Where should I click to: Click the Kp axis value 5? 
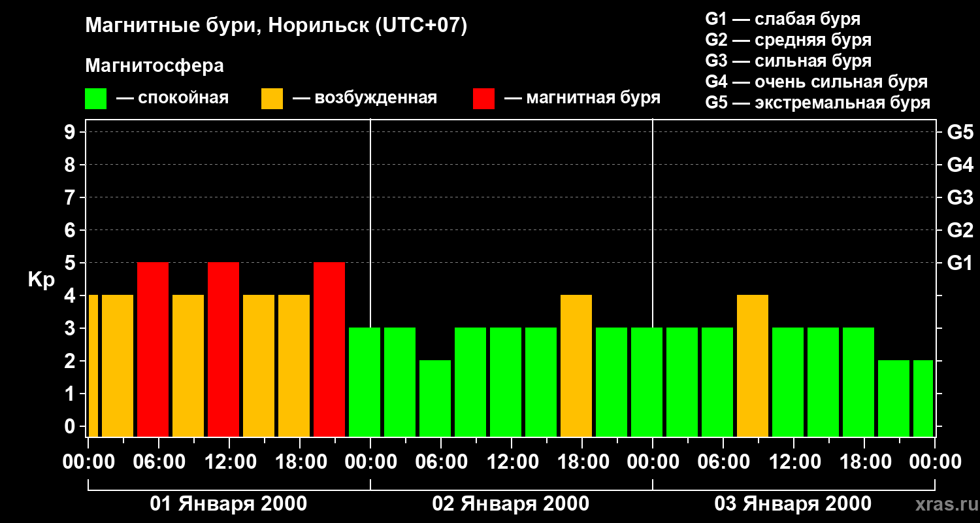point(71,263)
